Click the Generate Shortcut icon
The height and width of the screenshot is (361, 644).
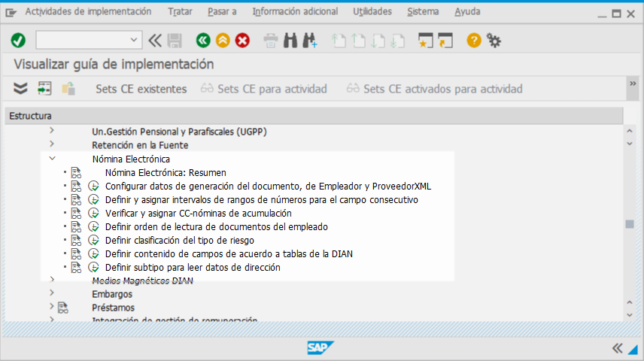445,41
